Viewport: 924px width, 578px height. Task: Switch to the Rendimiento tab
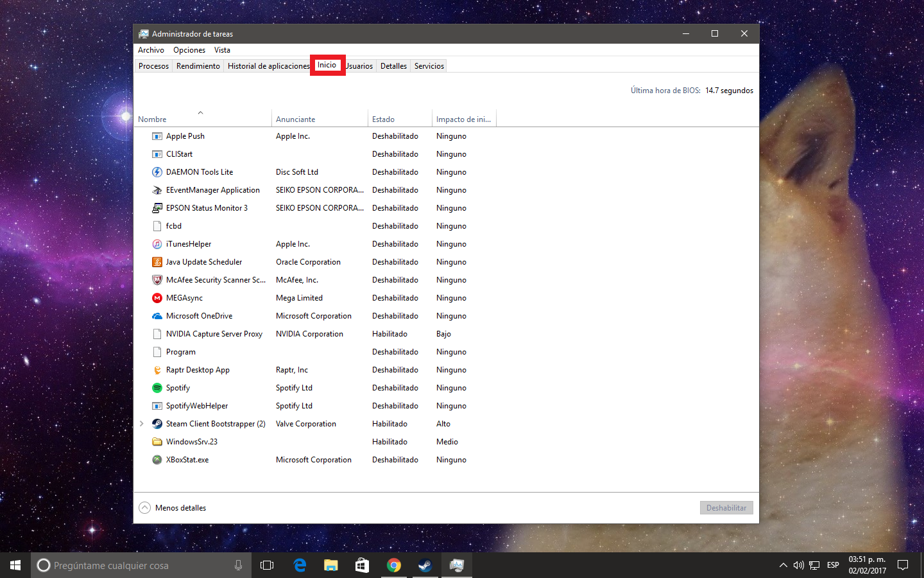198,66
